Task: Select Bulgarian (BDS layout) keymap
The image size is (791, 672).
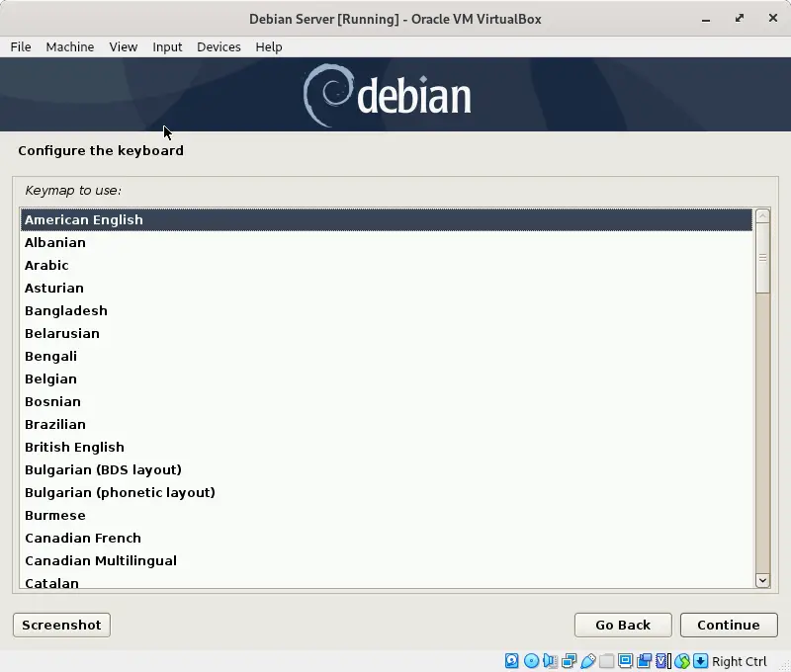Action: pyautogui.click(x=387, y=469)
